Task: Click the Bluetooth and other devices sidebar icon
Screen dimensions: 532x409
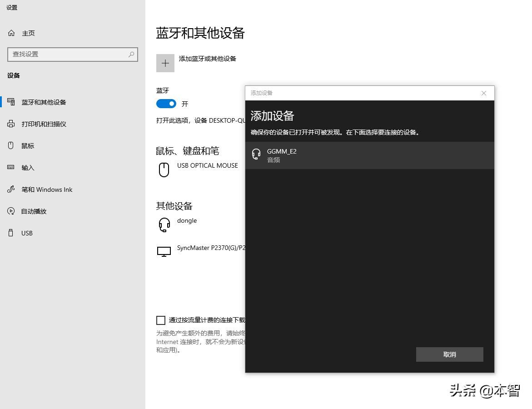Action: 11,102
